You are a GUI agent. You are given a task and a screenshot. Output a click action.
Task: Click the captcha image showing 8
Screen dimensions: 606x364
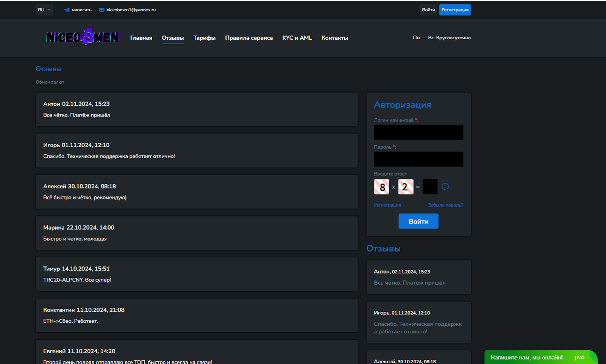pyautogui.click(x=381, y=187)
